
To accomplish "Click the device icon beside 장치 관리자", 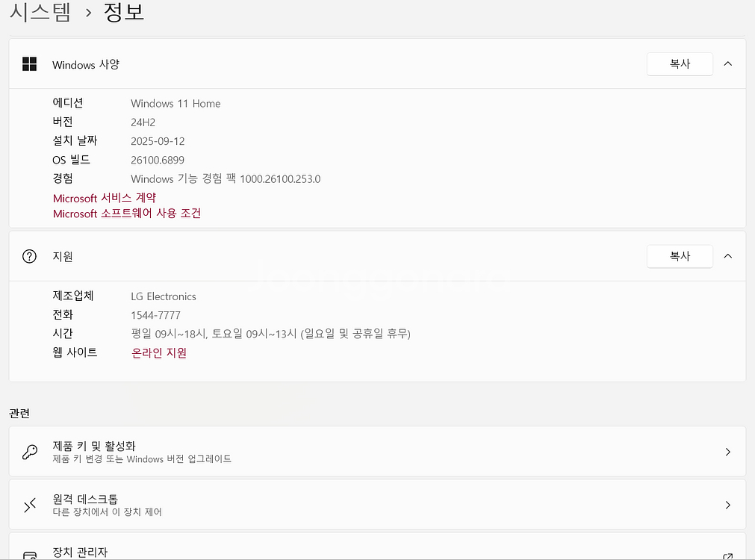I will tap(29, 556).
